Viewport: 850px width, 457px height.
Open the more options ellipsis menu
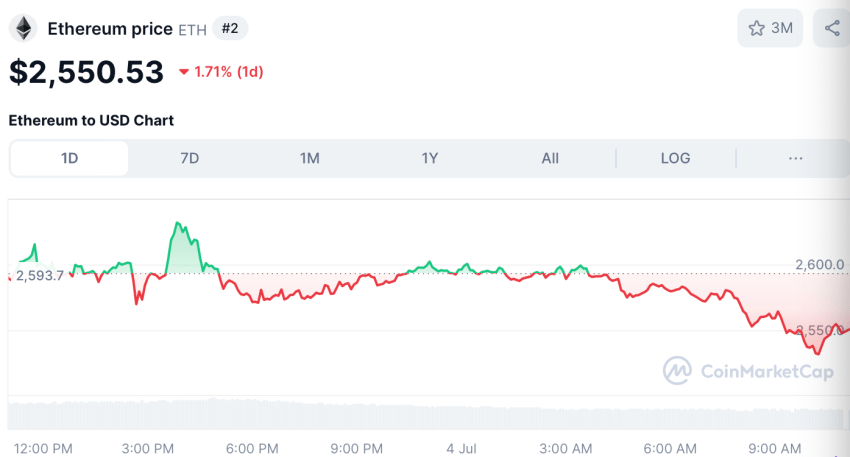click(x=796, y=158)
